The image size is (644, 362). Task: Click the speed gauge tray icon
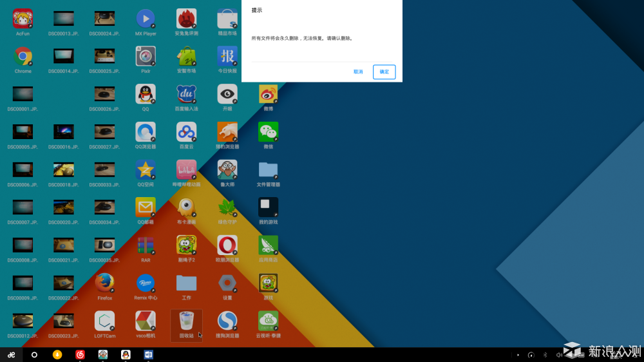(531, 355)
